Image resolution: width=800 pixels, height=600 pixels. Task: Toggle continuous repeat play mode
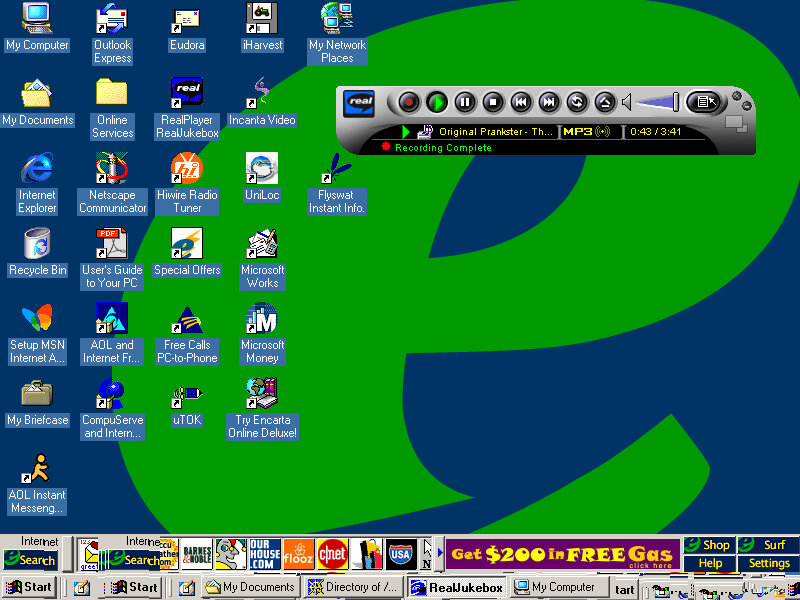(577, 101)
